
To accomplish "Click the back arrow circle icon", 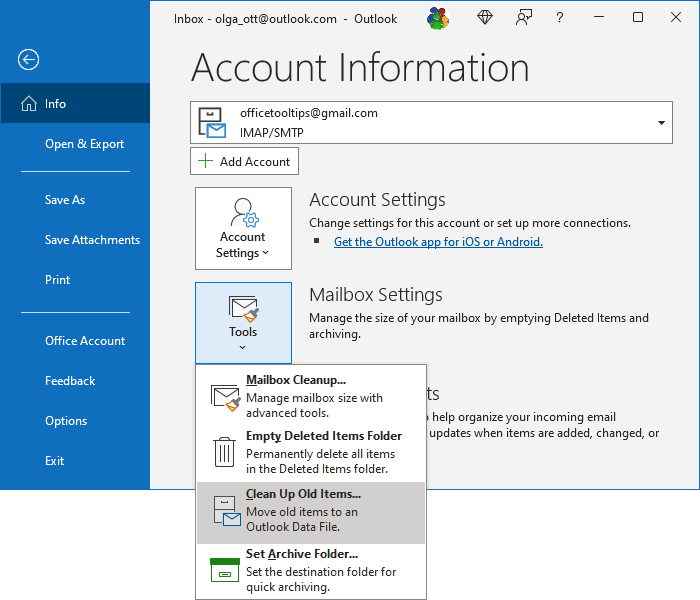I will (28, 60).
